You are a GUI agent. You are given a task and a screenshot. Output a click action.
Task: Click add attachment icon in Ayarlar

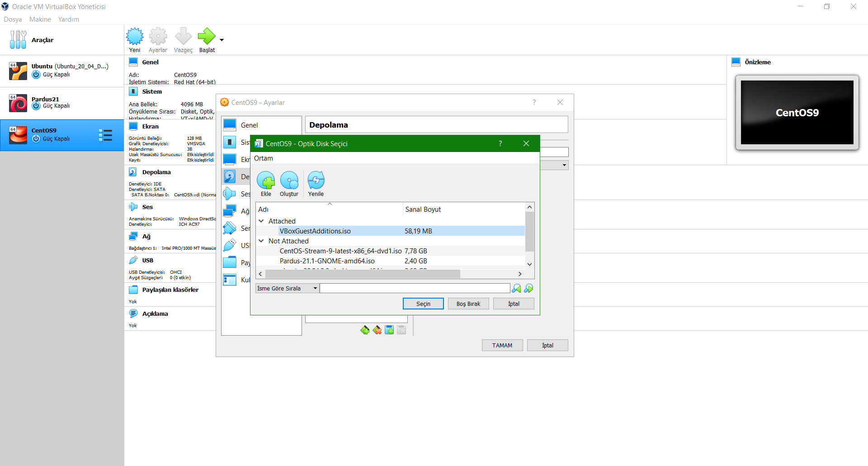tap(389, 330)
